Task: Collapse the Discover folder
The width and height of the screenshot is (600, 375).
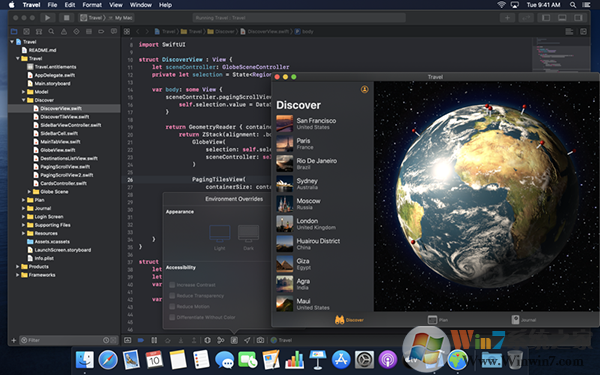Action: point(23,100)
